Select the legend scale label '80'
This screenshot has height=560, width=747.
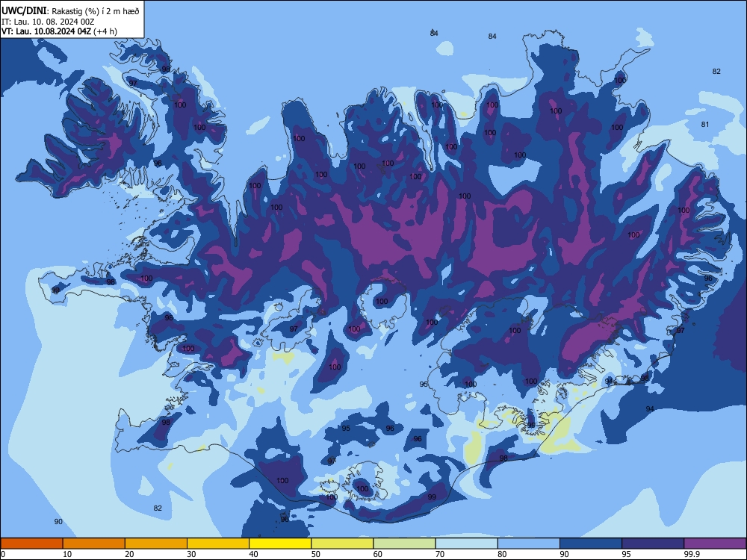point(502,554)
